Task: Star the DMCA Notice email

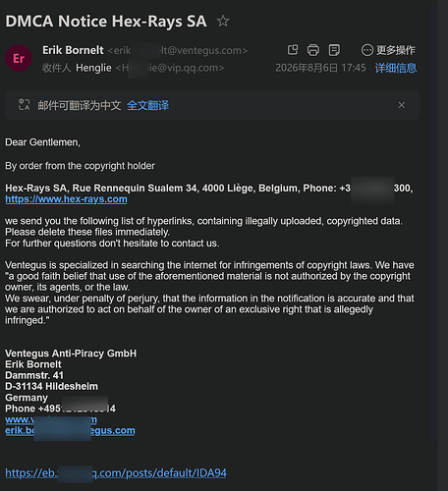Action: click(x=223, y=21)
